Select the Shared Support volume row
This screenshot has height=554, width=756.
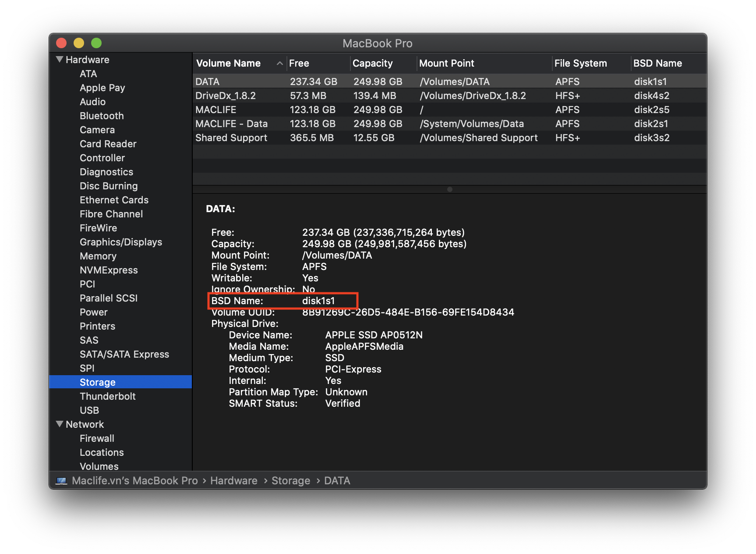[x=231, y=138]
